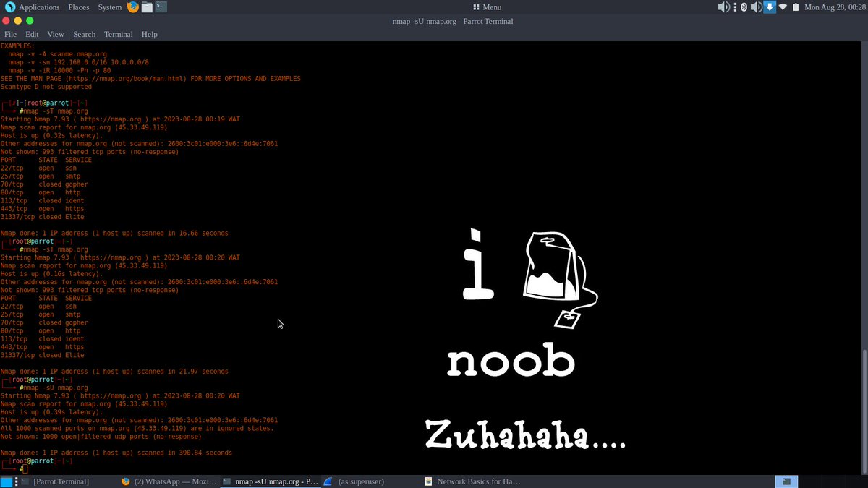
Task: Select the nmap -sU nmap.org taskbar entry
Action: tap(270, 481)
